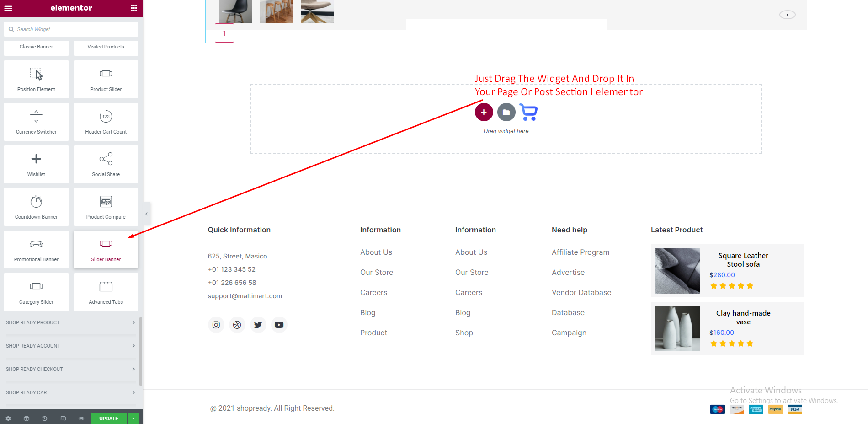Open the history icon in bottom bar

44,419
